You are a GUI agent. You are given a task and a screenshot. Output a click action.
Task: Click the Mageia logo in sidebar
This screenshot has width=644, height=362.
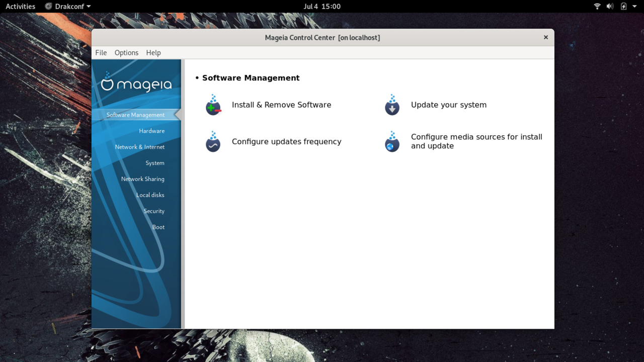pyautogui.click(x=136, y=82)
